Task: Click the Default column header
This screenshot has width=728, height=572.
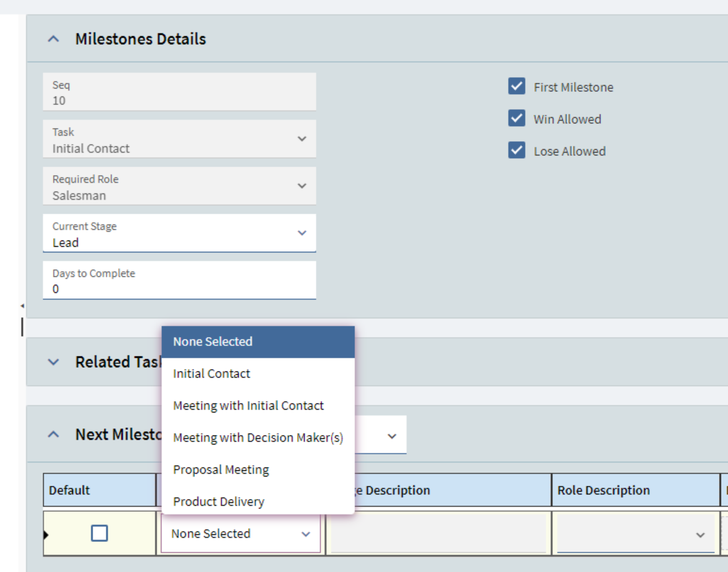Action: [x=99, y=490]
